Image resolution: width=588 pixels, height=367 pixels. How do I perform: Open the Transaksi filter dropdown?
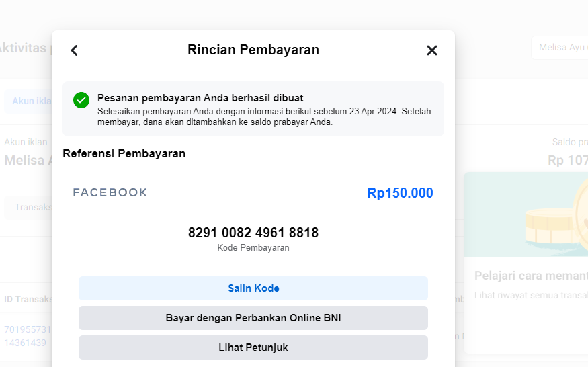click(x=30, y=208)
